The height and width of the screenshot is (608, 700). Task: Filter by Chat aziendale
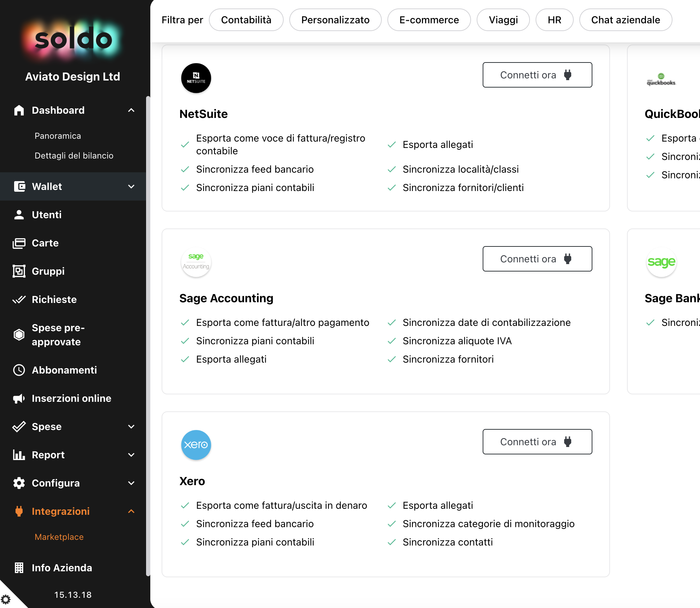(626, 20)
